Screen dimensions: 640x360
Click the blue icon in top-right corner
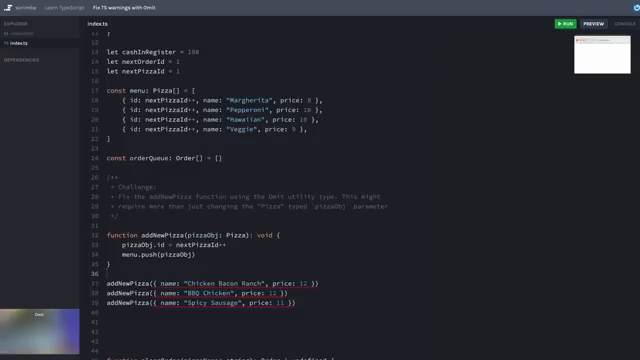point(636,8)
